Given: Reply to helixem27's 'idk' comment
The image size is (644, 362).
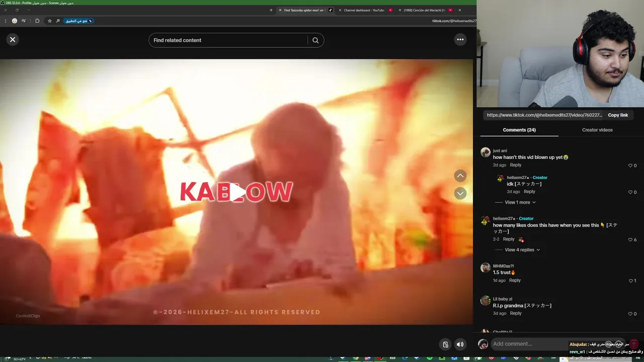Looking at the screenshot, I should pyautogui.click(x=529, y=192).
